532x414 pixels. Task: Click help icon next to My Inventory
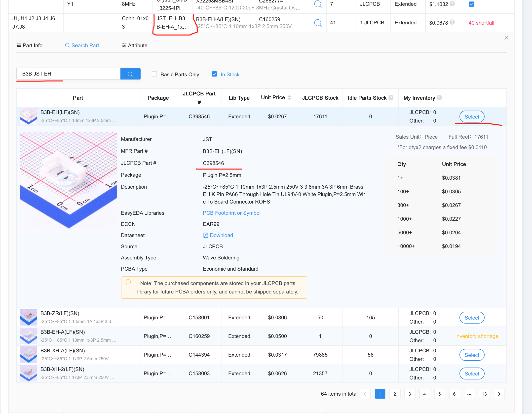click(x=439, y=98)
